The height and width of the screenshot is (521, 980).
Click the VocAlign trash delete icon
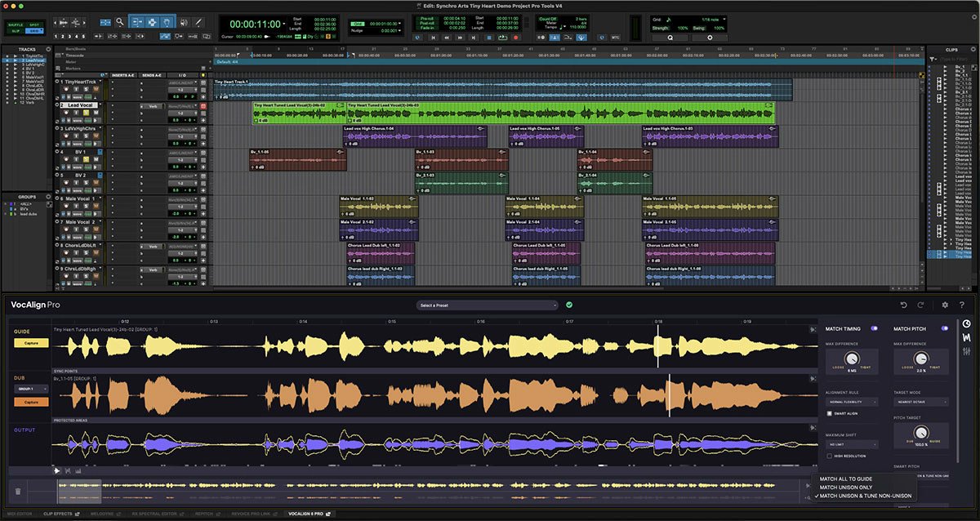tap(18, 491)
